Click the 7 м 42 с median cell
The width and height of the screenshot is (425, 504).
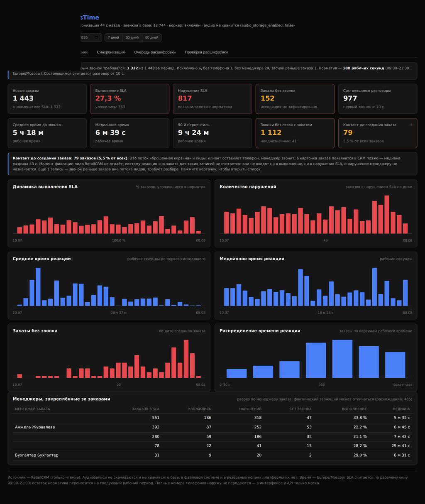(402, 437)
